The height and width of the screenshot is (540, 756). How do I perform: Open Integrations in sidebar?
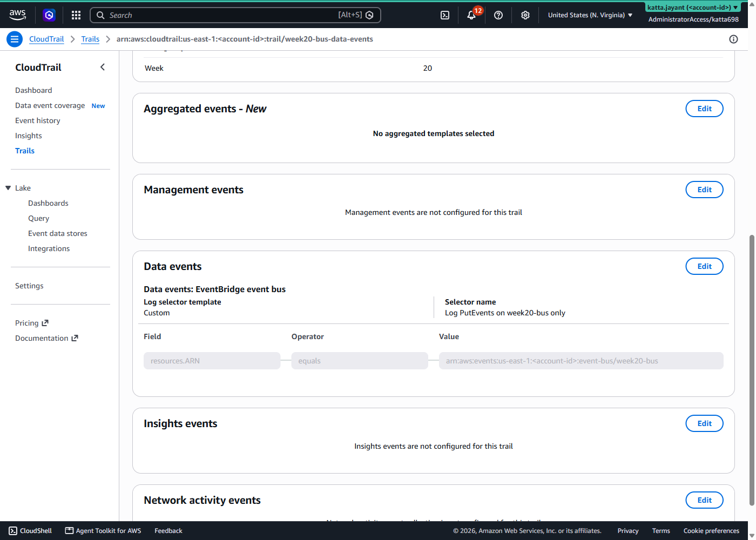click(x=49, y=248)
